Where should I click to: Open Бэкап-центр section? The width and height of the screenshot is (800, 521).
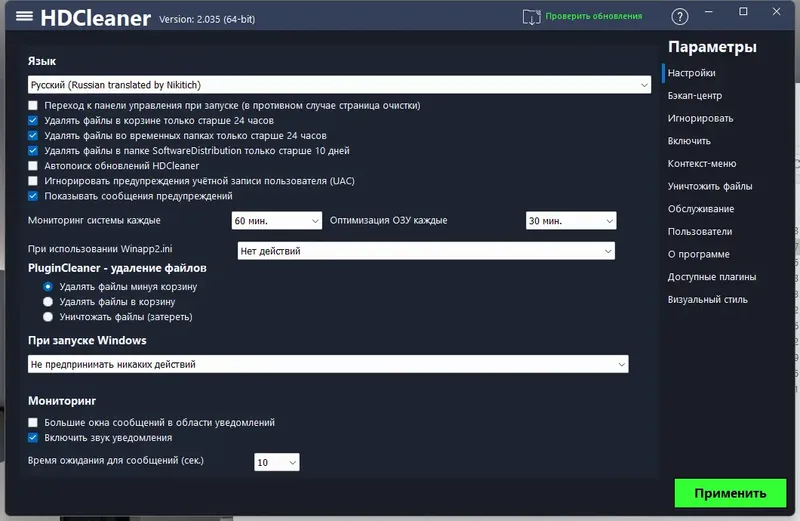pyautogui.click(x=695, y=95)
